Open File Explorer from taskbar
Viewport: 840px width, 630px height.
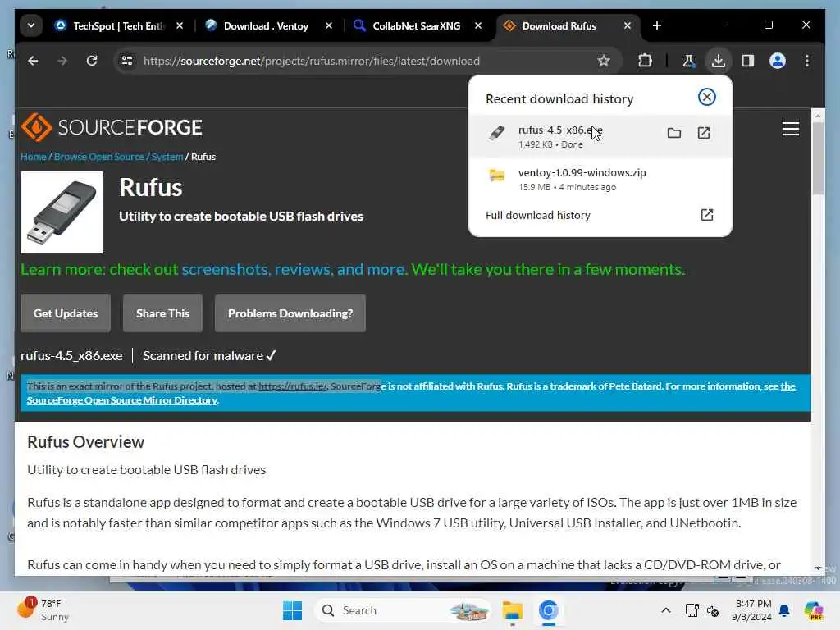(x=512, y=610)
